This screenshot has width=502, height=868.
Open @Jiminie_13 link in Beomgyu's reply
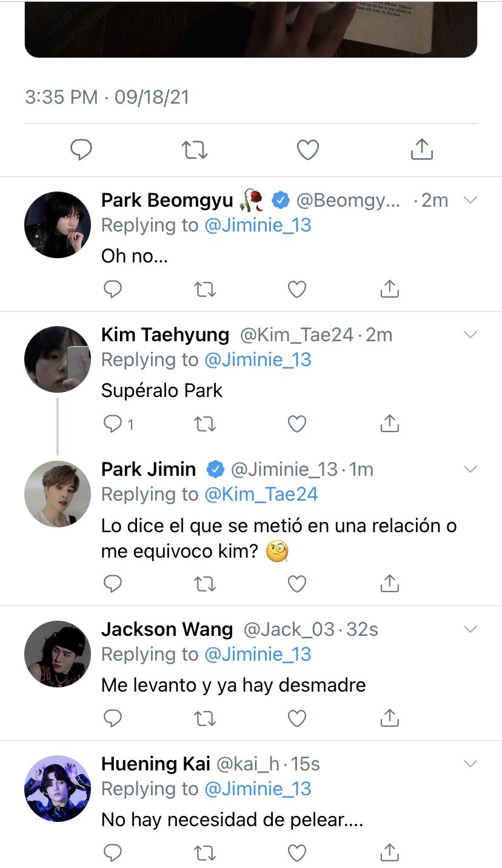tap(258, 225)
